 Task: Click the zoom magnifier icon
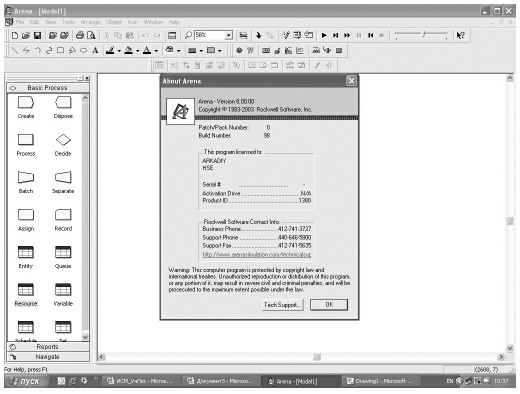click(188, 35)
